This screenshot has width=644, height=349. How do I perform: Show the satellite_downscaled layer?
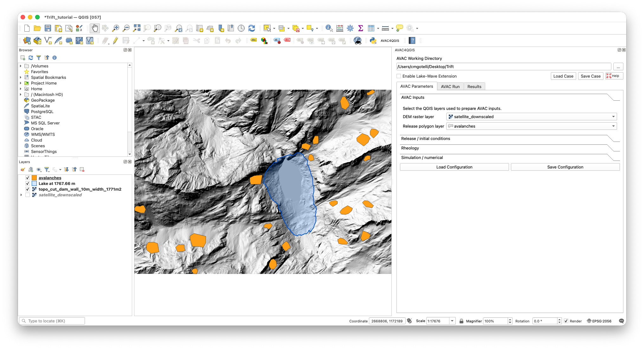point(28,195)
